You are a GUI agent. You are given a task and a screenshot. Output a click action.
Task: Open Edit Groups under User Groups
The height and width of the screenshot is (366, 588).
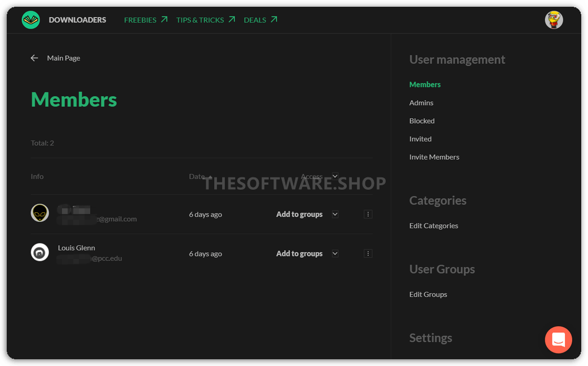click(x=428, y=294)
